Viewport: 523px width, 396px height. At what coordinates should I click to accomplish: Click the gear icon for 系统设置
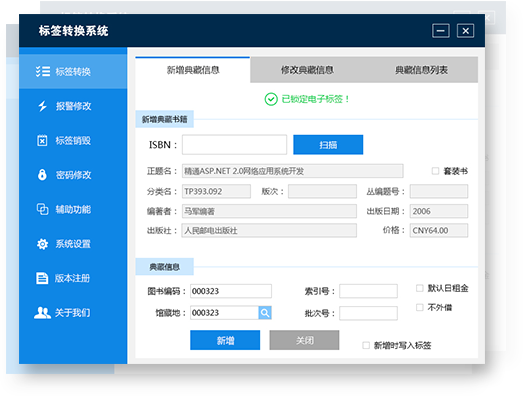point(42,244)
